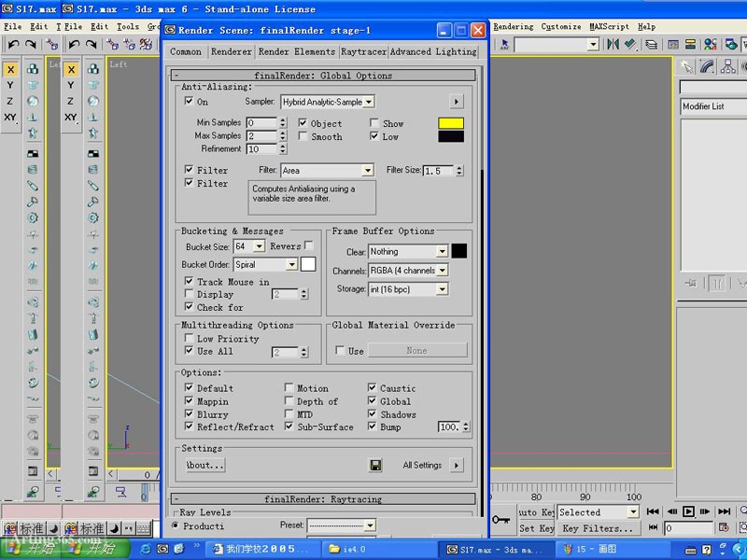
Task: Open the Bucket Order Spiral dropdown
Action: pyautogui.click(x=265, y=264)
